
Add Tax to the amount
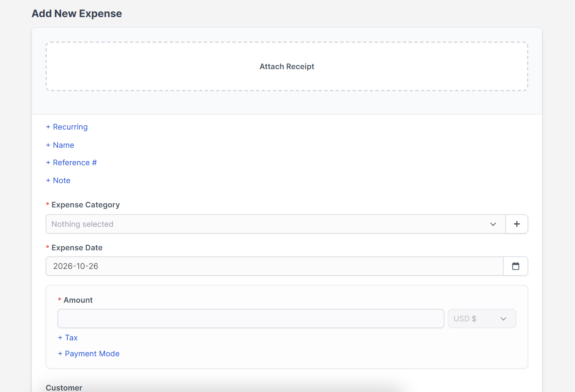[x=68, y=338]
